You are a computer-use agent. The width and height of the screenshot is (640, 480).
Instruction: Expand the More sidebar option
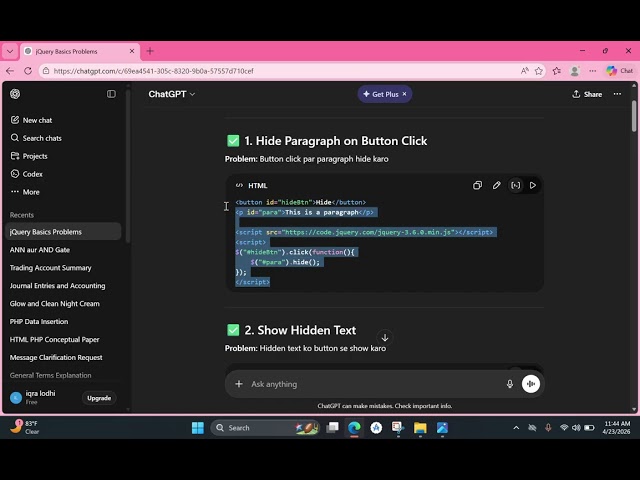coord(25,192)
